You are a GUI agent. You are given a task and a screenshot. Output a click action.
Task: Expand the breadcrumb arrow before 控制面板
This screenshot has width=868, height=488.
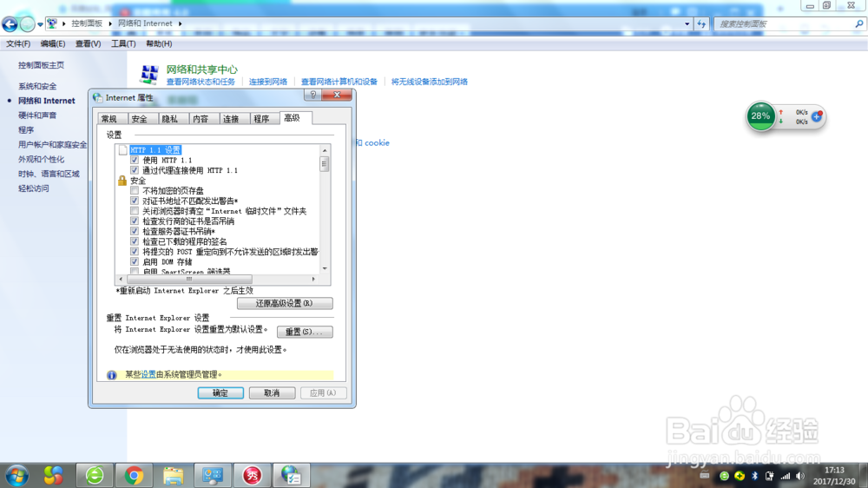point(63,23)
